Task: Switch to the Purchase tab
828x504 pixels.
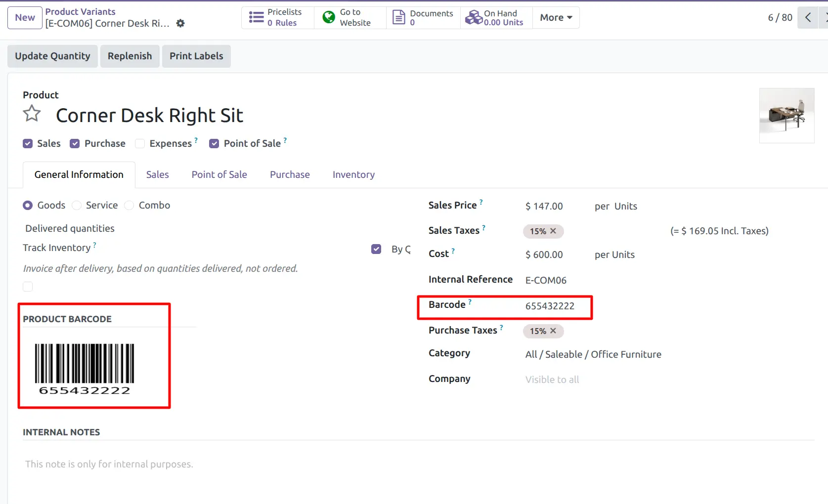Action: [290, 174]
